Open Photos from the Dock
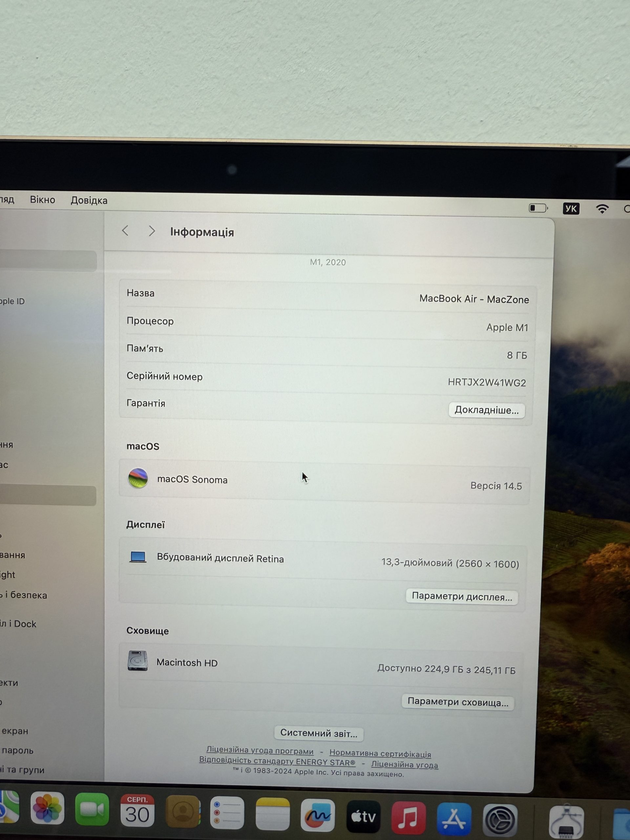The width and height of the screenshot is (630, 840). pyautogui.click(x=48, y=808)
